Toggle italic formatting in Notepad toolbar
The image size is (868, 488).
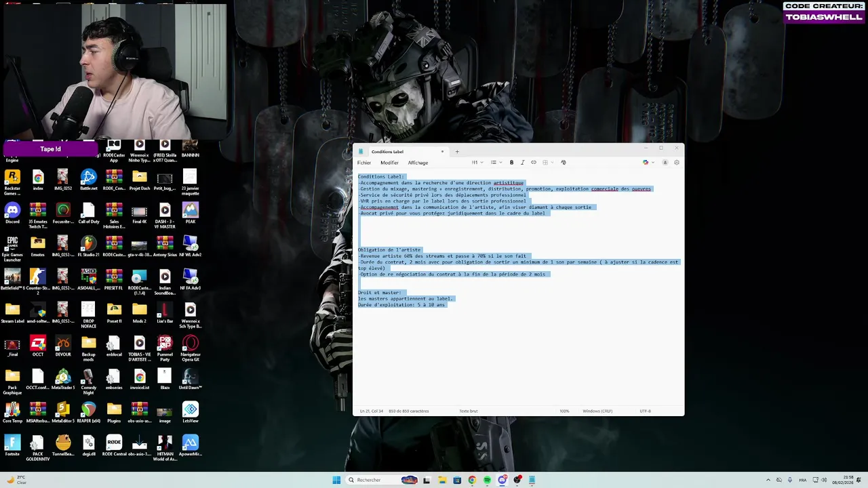coord(522,163)
